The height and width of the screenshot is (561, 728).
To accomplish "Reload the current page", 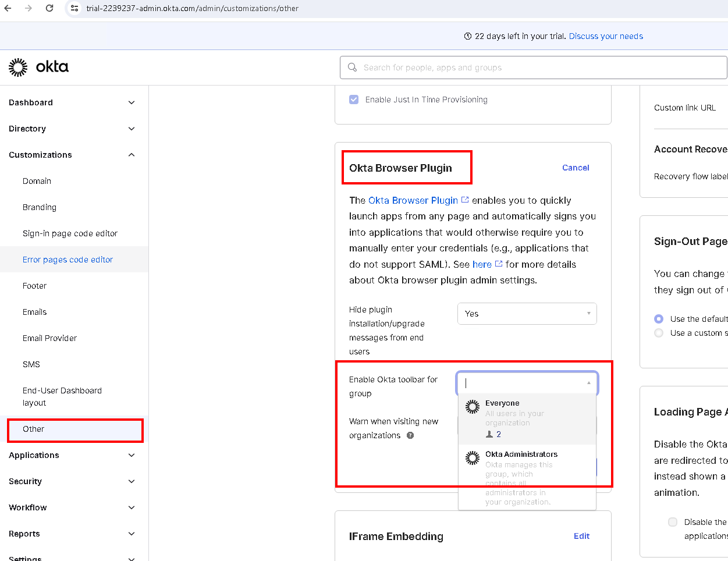I will tap(49, 8).
